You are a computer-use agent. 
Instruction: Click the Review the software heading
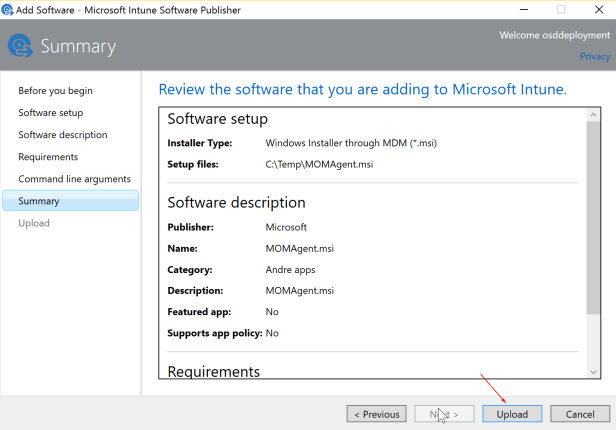click(x=362, y=90)
